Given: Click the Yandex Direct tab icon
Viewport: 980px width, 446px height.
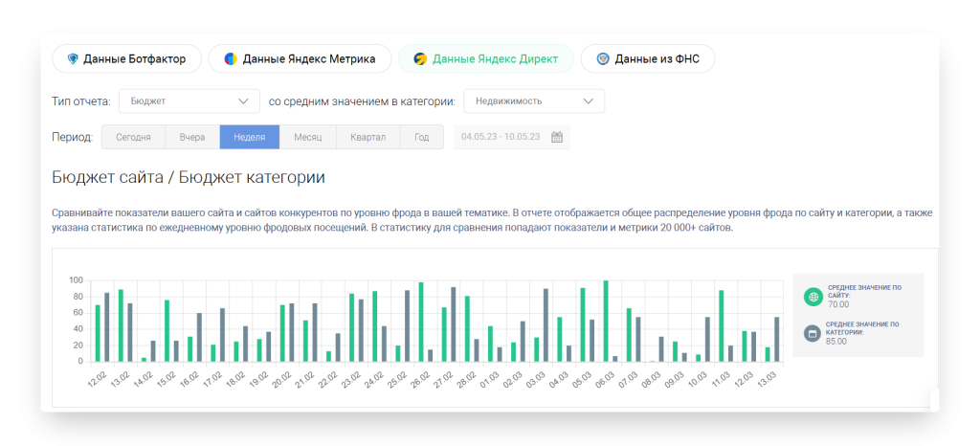Looking at the screenshot, I should (x=420, y=59).
